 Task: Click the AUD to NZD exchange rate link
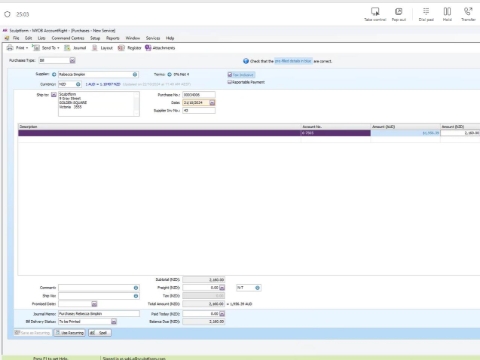(x=103, y=84)
